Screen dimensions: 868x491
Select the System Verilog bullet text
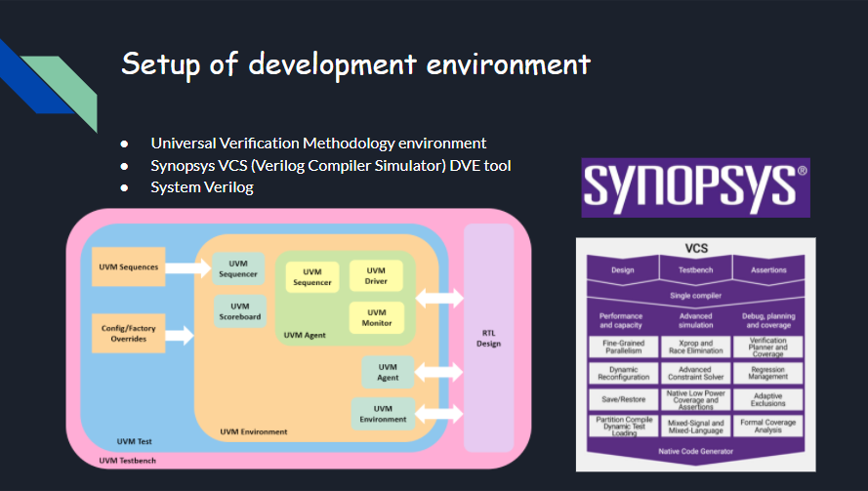(x=202, y=187)
